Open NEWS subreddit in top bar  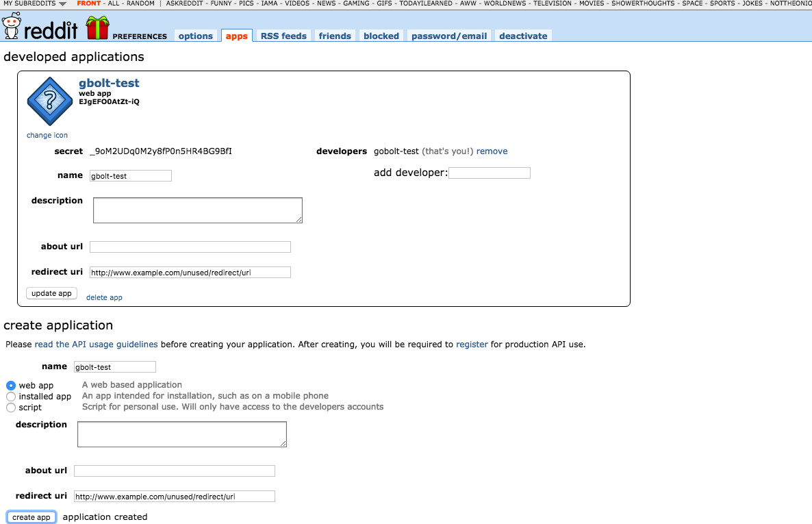pyautogui.click(x=327, y=3)
